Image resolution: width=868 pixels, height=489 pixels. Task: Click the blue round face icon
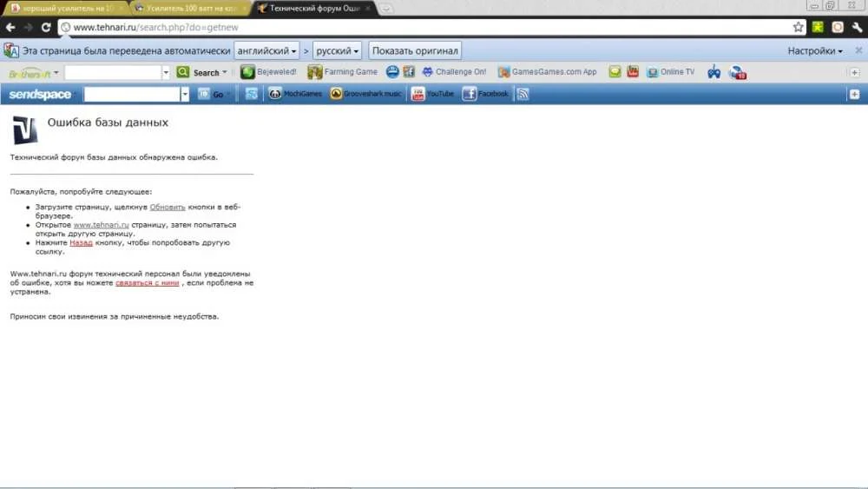tap(392, 72)
